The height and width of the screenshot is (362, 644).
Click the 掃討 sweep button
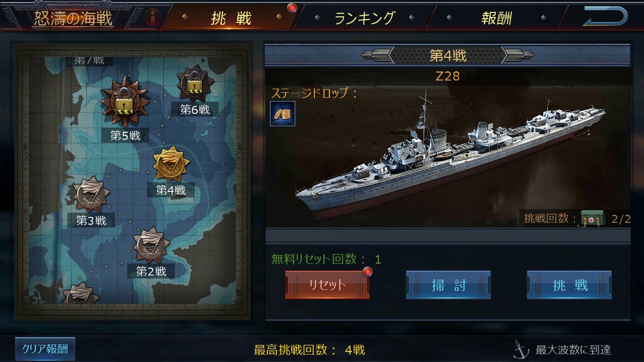coord(448,285)
